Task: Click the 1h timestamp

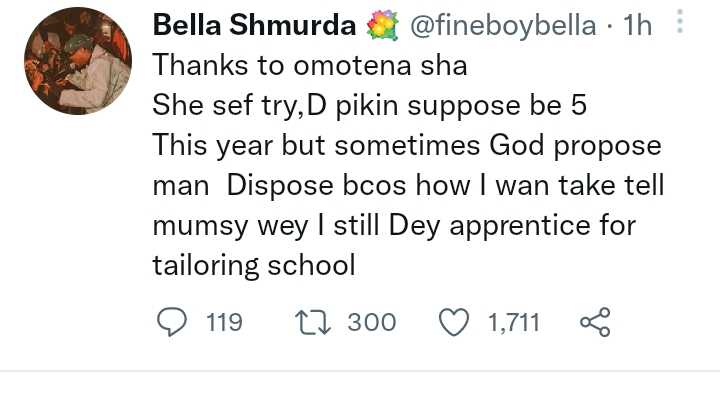Action: (637, 28)
